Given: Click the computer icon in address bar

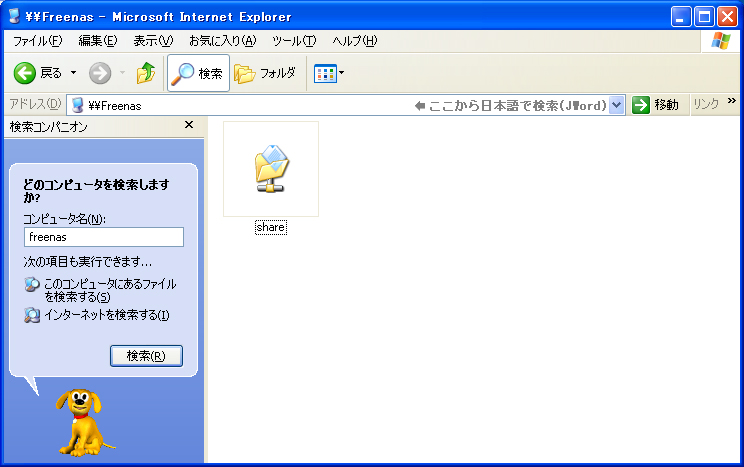Looking at the screenshot, I should click(x=77, y=105).
